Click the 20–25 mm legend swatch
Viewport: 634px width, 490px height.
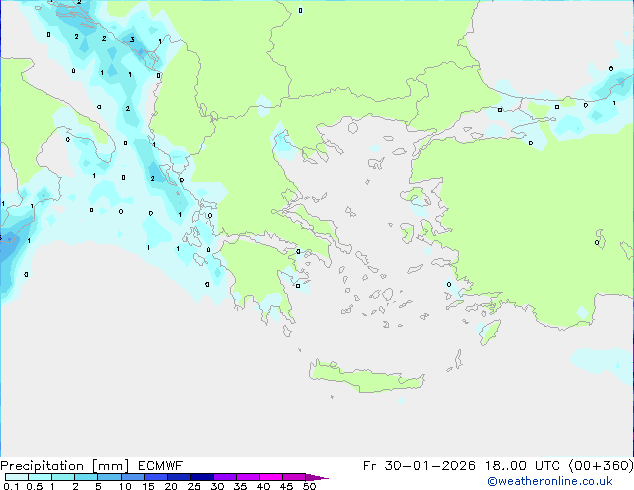point(179,477)
